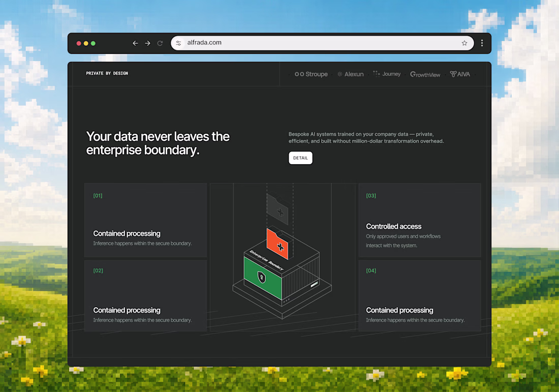Screen dimensions: 559x392
Task: Open card [01] Contained processing
Action: click(145, 220)
